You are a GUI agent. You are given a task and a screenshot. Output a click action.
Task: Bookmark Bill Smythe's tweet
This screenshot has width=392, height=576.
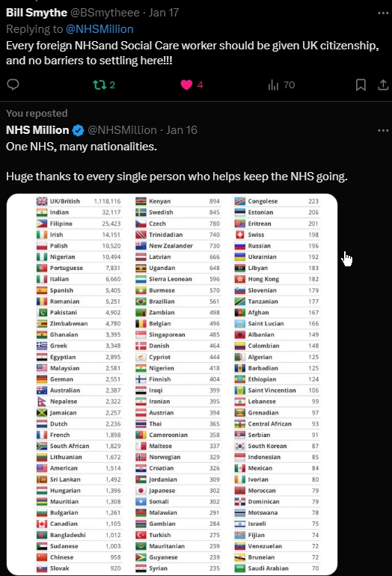click(x=361, y=85)
